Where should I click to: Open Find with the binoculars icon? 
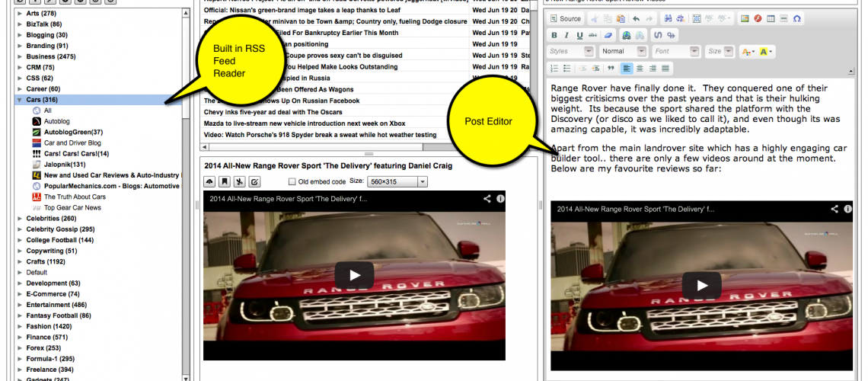click(x=669, y=18)
